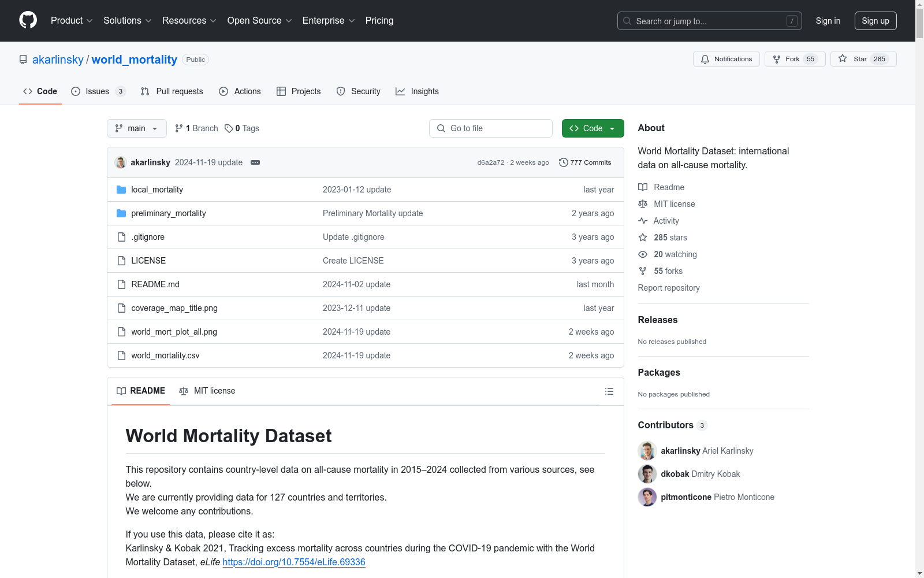Open the world_mortality.csv file
This screenshot has height=578, width=924.
165,355
